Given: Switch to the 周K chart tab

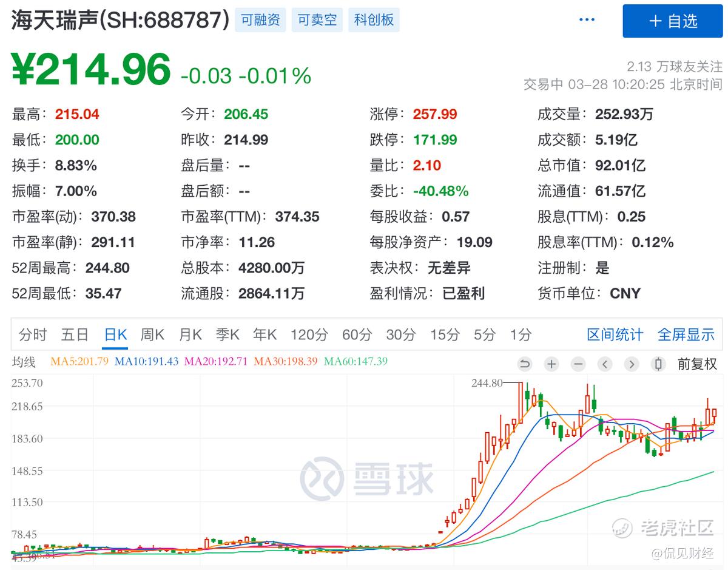Looking at the screenshot, I should coord(153,334).
